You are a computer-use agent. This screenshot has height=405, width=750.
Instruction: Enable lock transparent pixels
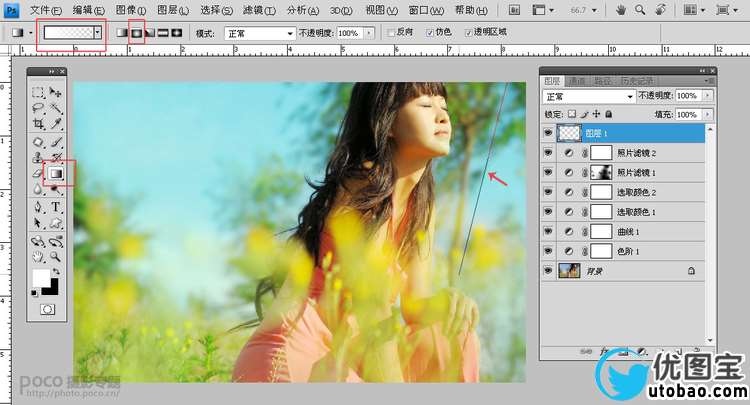(x=572, y=114)
